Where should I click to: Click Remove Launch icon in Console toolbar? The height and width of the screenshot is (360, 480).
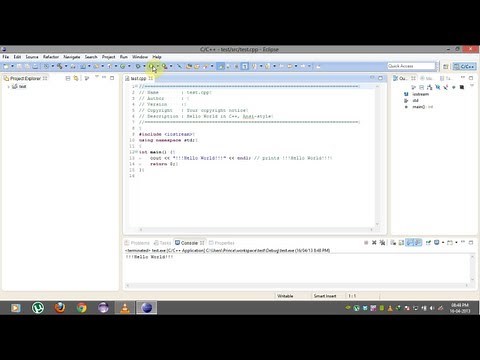(x=374, y=243)
